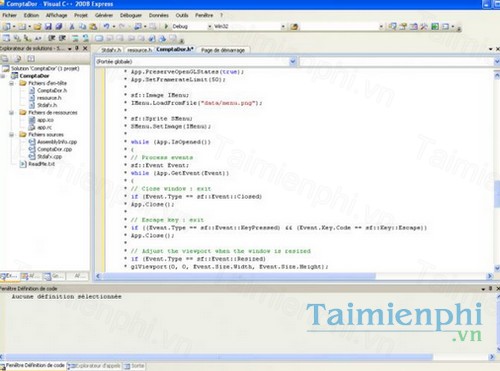Screen dimensions: 500x371
Task: Open the Win32 platform dropdown
Action: pos(283,26)
